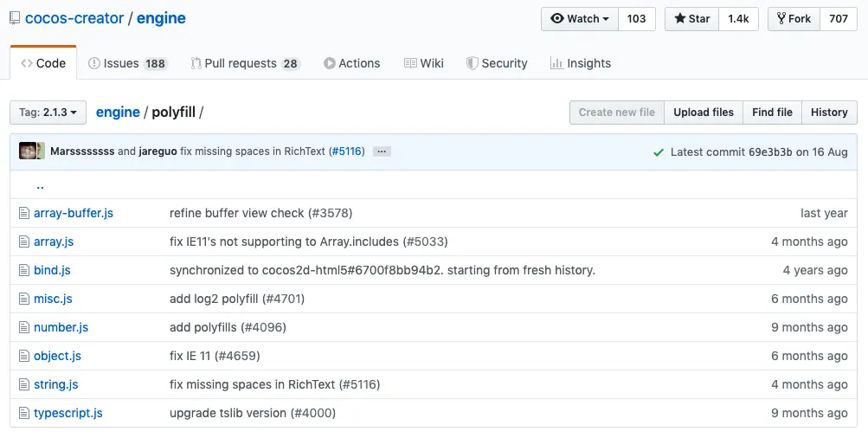
Task: Open the Watch notifications dropdown
Action: pyautogui.click(x=580, y=19)
